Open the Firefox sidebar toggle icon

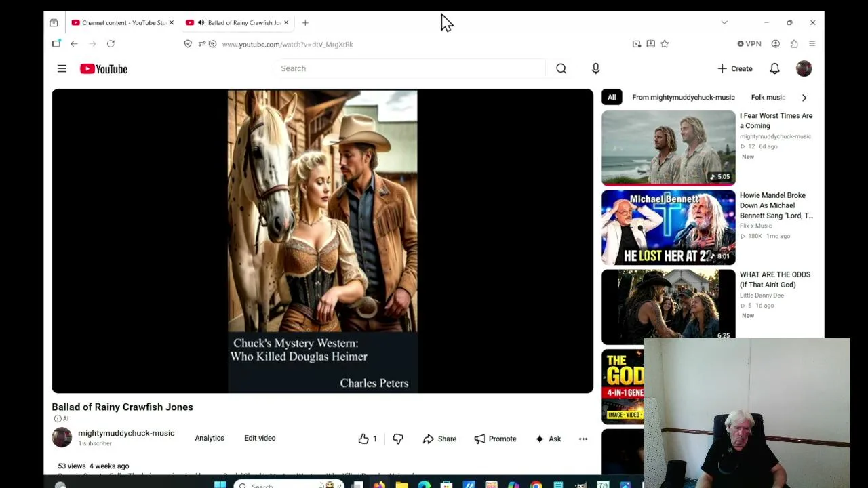pyautogui.click(x=56, y=44)
